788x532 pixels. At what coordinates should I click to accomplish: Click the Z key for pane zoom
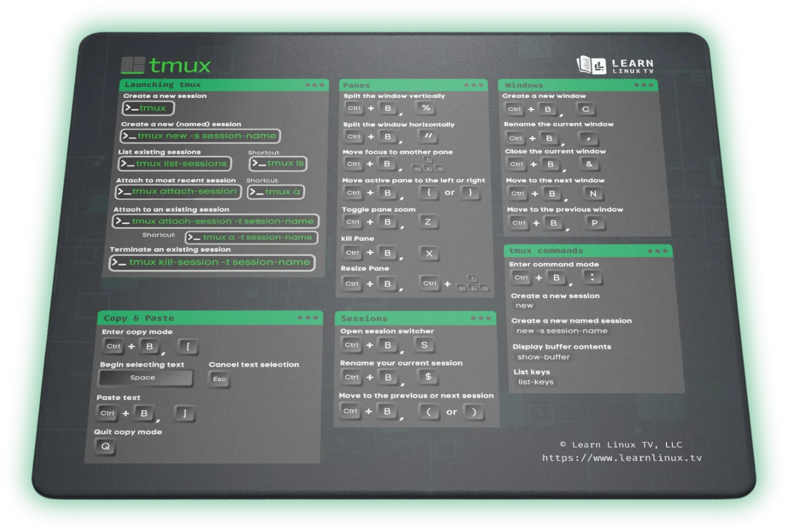click(x=428, y=222)
